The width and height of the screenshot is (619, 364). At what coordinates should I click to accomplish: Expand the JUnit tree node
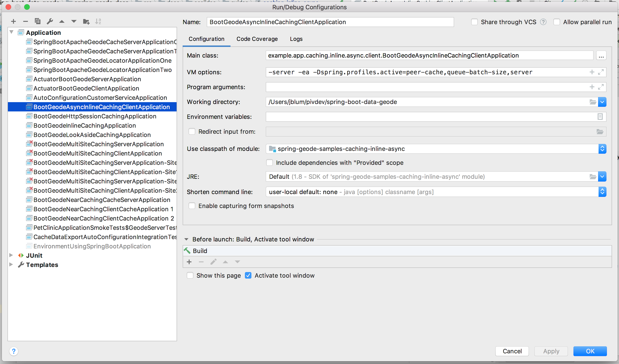click(11, 255)
